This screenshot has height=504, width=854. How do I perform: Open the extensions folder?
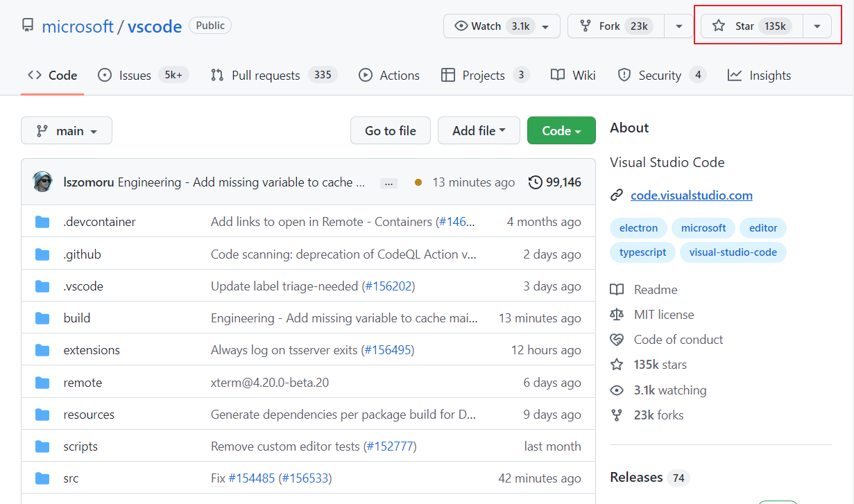coord(92,350)
